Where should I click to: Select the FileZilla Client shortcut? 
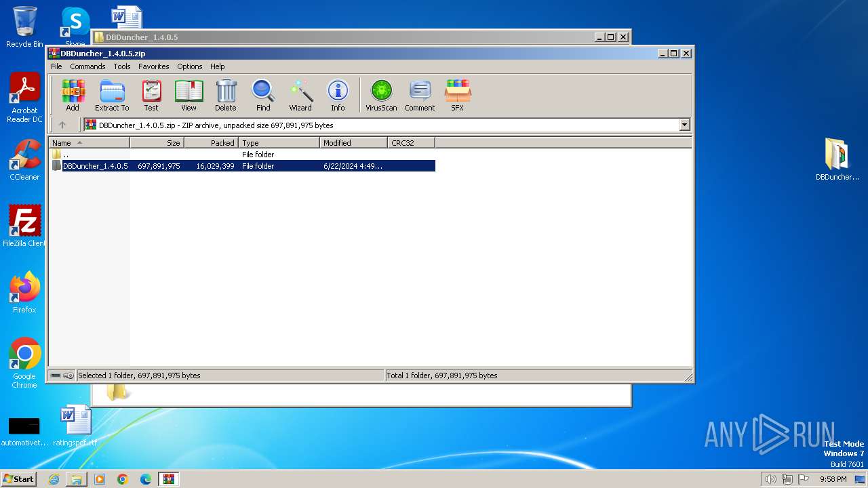point(24,226)
